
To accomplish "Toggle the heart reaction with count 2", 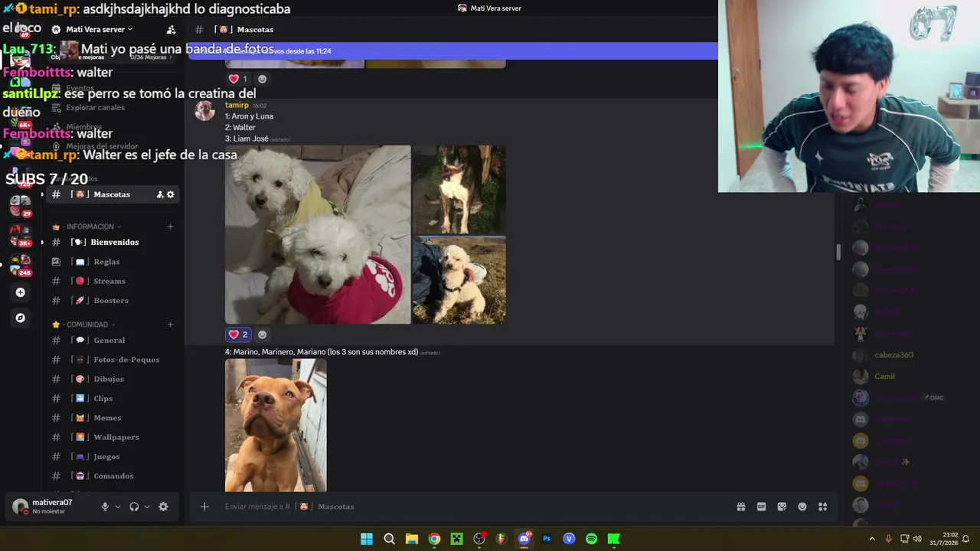I will [238, 334].
